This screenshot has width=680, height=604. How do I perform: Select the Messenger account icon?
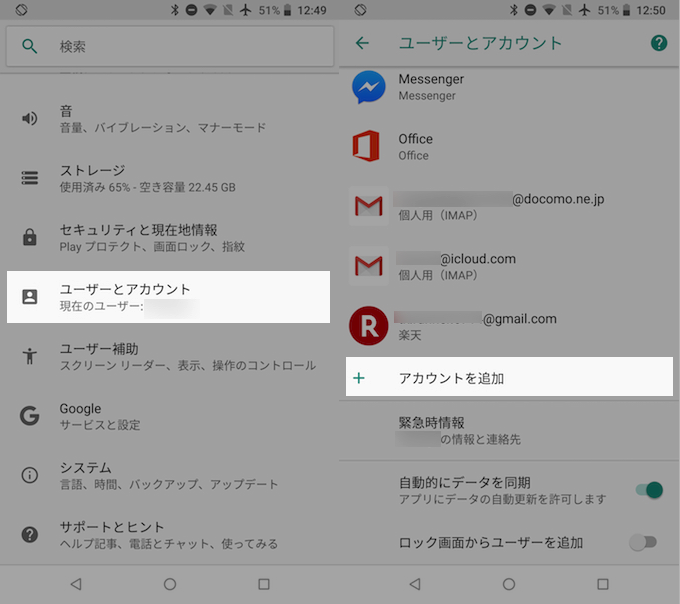pyautogui.click(x=369, y=87)
